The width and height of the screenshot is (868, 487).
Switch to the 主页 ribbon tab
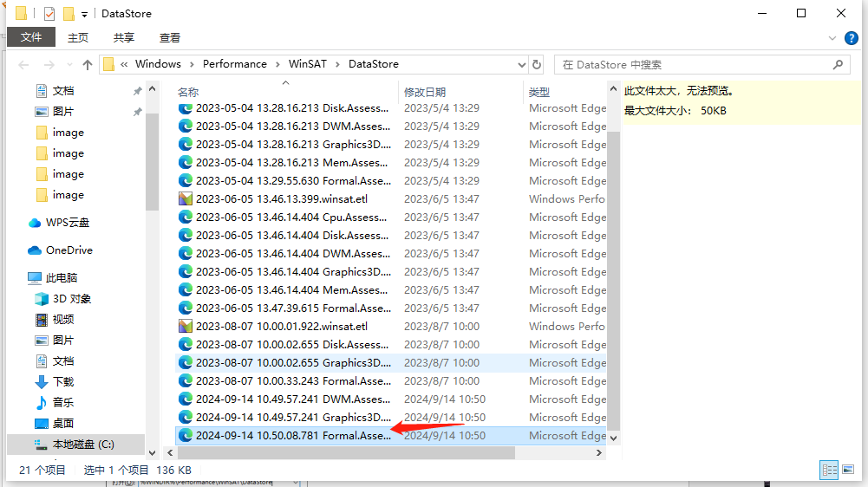click(78, 37)
